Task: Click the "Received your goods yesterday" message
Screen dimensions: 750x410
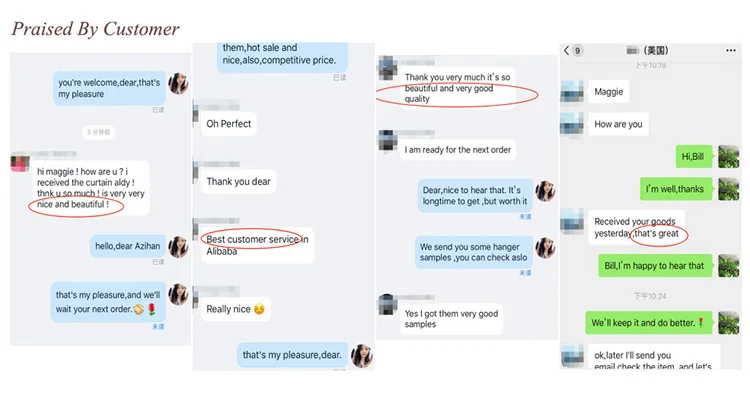Action: [636, 227]
